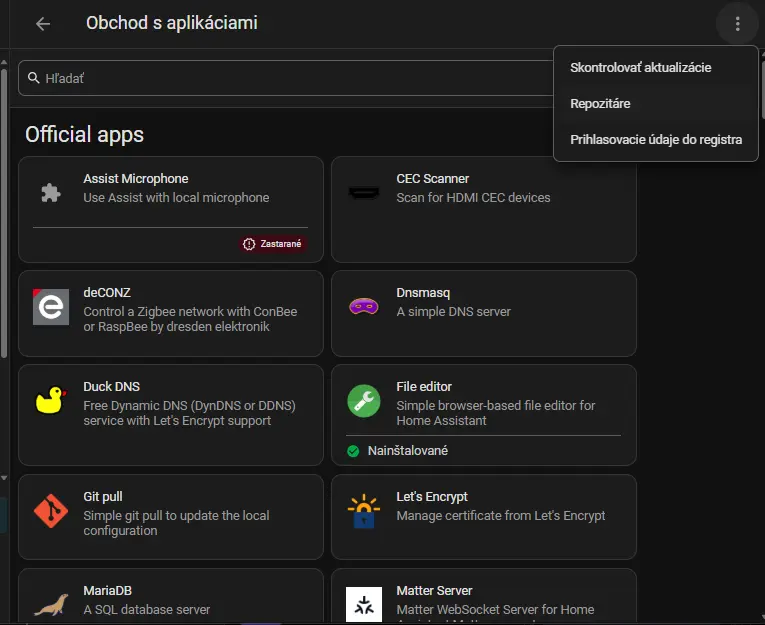Viewport: 765px width, 625px height.
Task: Click the MariaDB seal icon
Action: pyautogui.click(x=51, y=605)
